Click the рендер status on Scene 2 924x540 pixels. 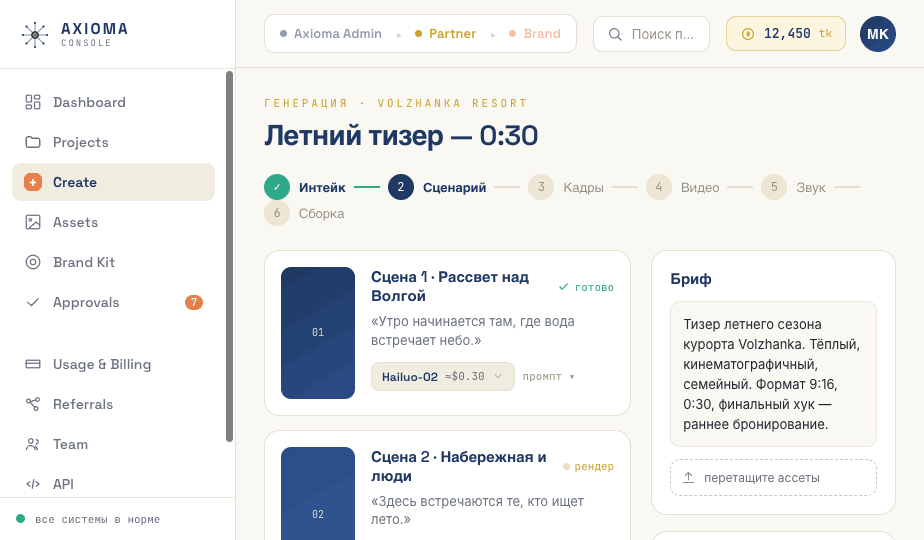pyautogui.click(x=588, y=466)
